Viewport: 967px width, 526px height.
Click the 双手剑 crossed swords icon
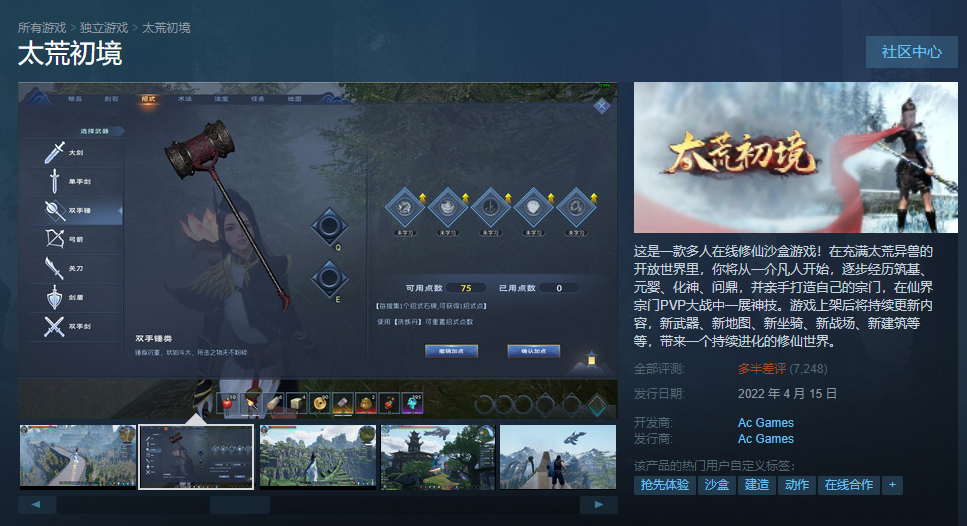pos(54,326)
